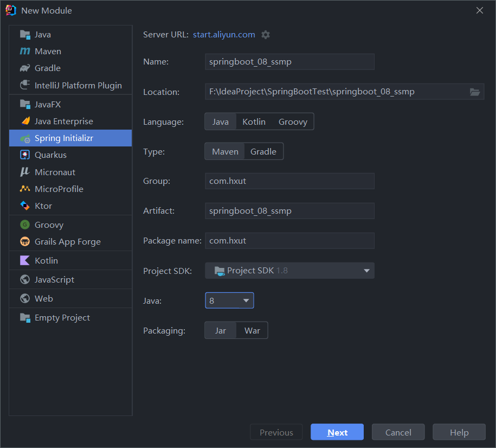Select MicroProfile module type
496x448 pixels.
pyautogui.click(x=70, y=189)
